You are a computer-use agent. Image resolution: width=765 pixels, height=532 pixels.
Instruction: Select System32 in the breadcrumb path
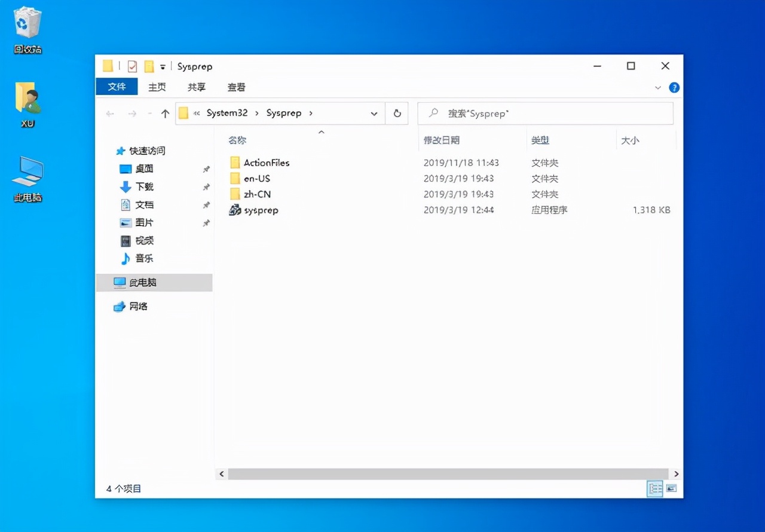point(227,113)
